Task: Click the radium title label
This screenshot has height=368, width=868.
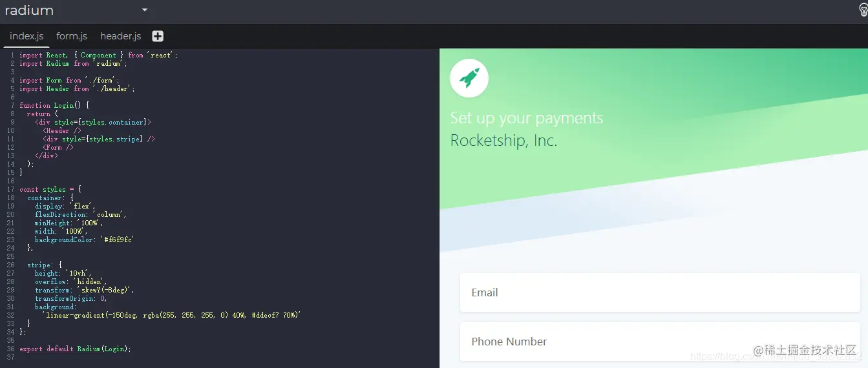Action: pyautogui.click(x=29, y=10)
